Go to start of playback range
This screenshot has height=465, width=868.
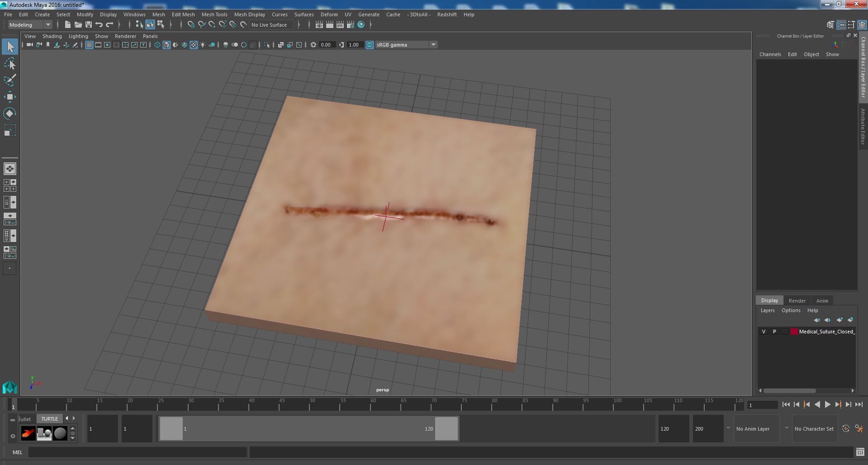click(x=786, y=405)
